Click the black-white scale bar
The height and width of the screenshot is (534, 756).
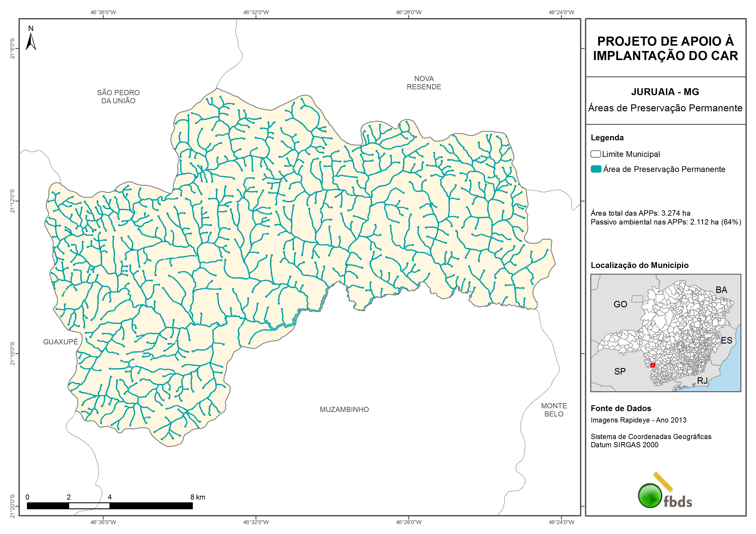(x=110, y=506)
